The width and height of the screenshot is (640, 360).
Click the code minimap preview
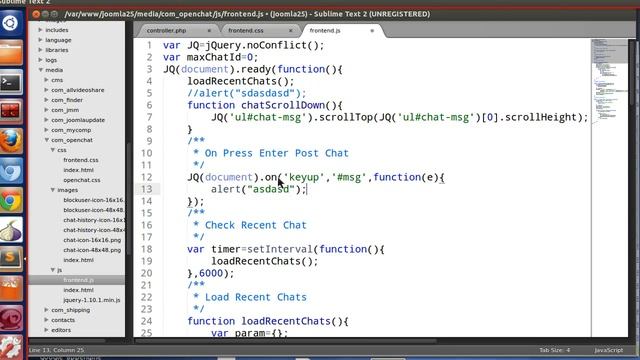(x=610, y=82)
